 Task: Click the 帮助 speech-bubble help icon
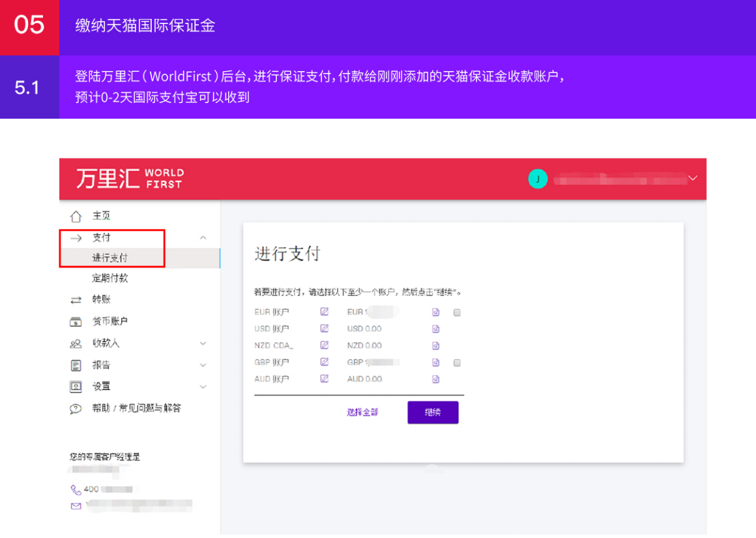(x=76, y=408)
